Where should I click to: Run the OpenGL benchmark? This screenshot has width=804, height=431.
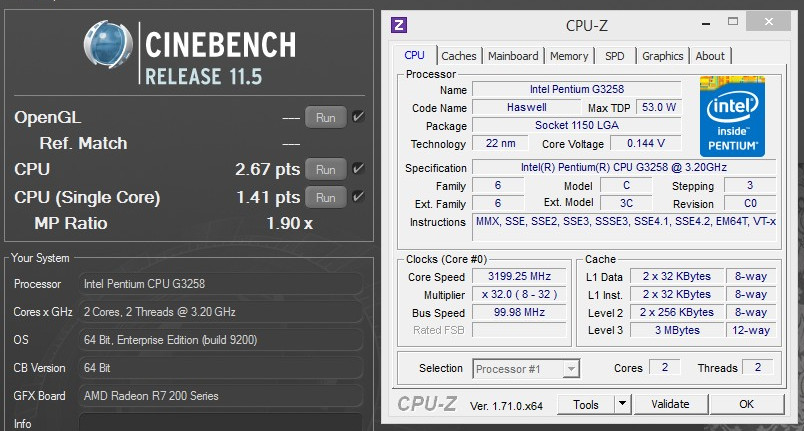click(325, 117)
